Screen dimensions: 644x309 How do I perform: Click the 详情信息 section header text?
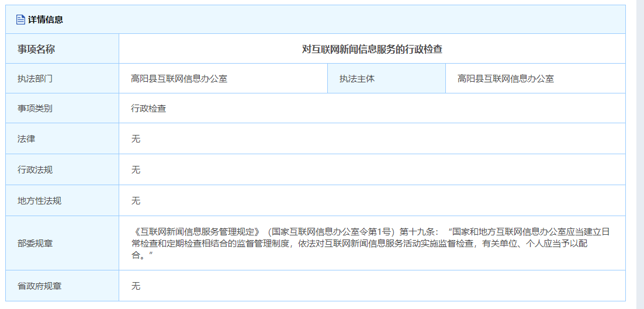[x=46, y=20]
